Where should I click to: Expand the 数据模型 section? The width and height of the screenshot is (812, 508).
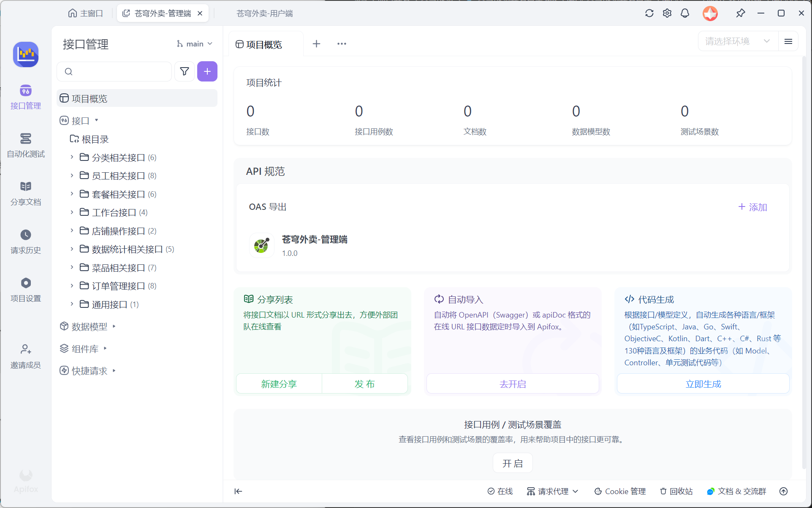pos(114,326)
